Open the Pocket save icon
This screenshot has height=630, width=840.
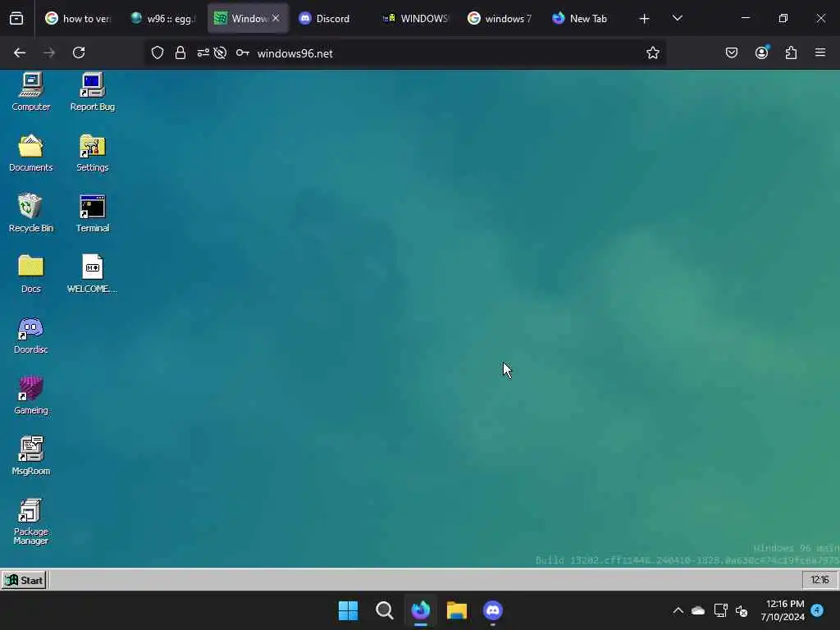point(731,52)
